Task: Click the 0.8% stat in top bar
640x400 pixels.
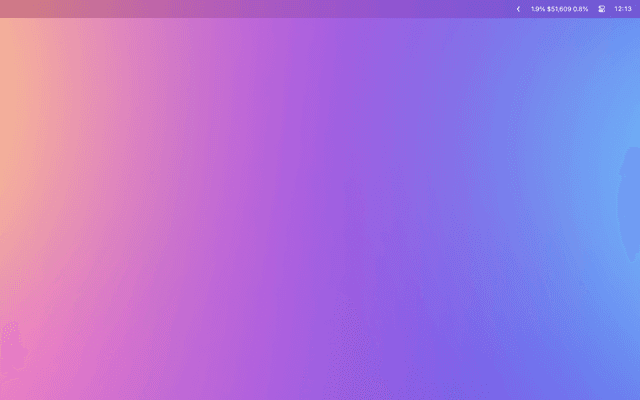Action: pos(580,9)
